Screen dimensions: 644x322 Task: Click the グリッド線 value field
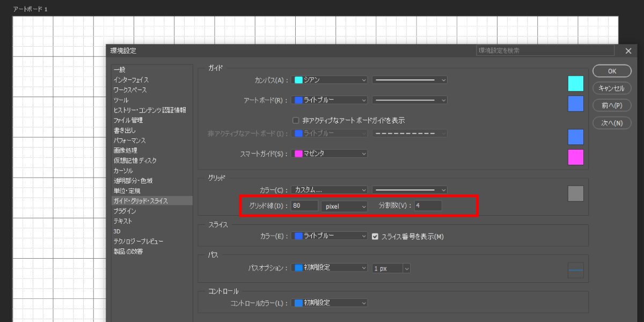tap(305, 206)
